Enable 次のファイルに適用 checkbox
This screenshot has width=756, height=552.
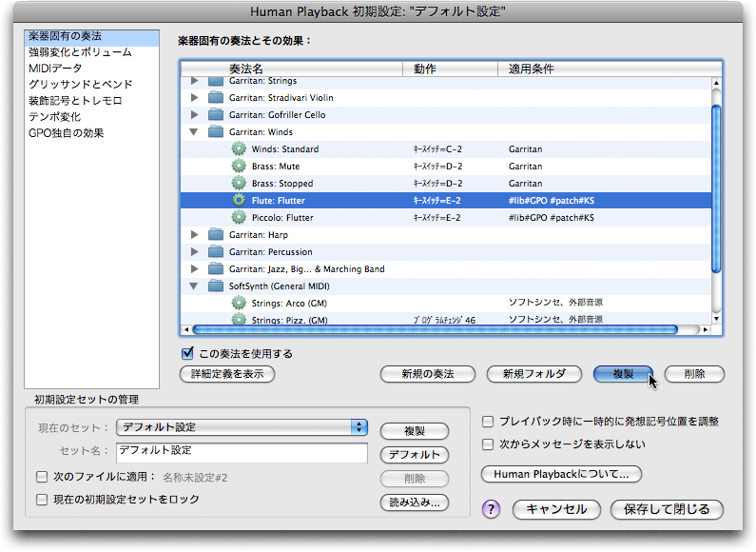[42, 477]
